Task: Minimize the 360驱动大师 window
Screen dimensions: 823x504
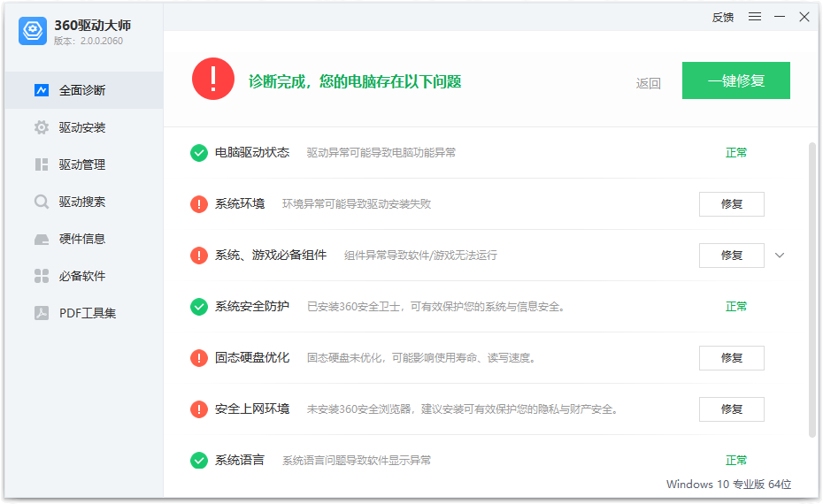Action: coord(780,17)
